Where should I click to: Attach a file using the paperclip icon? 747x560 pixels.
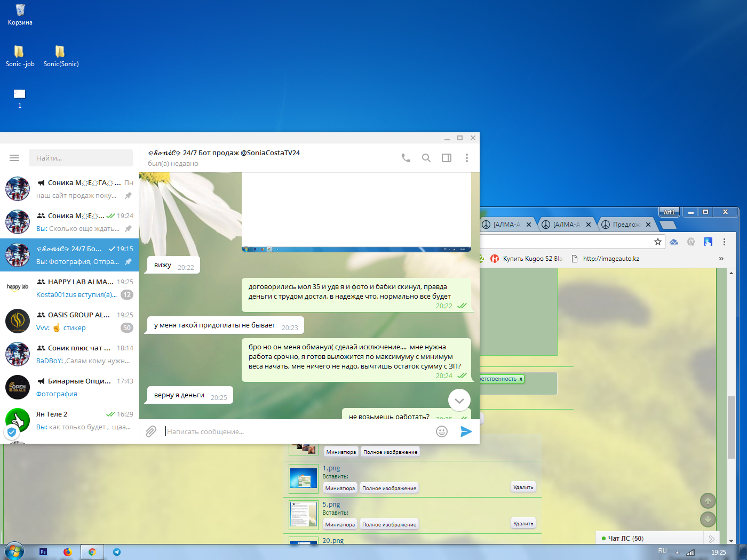151,431
